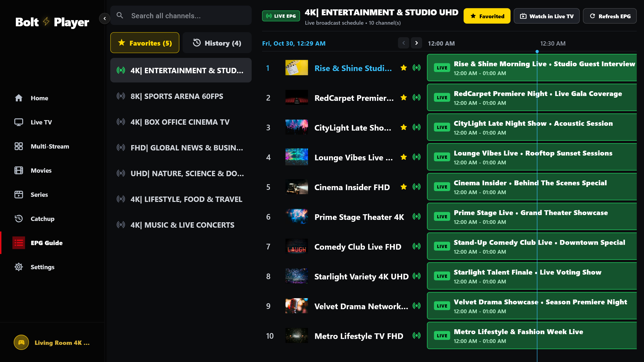Click the Comedy Club Live FHD live icon

coord(416,246)
